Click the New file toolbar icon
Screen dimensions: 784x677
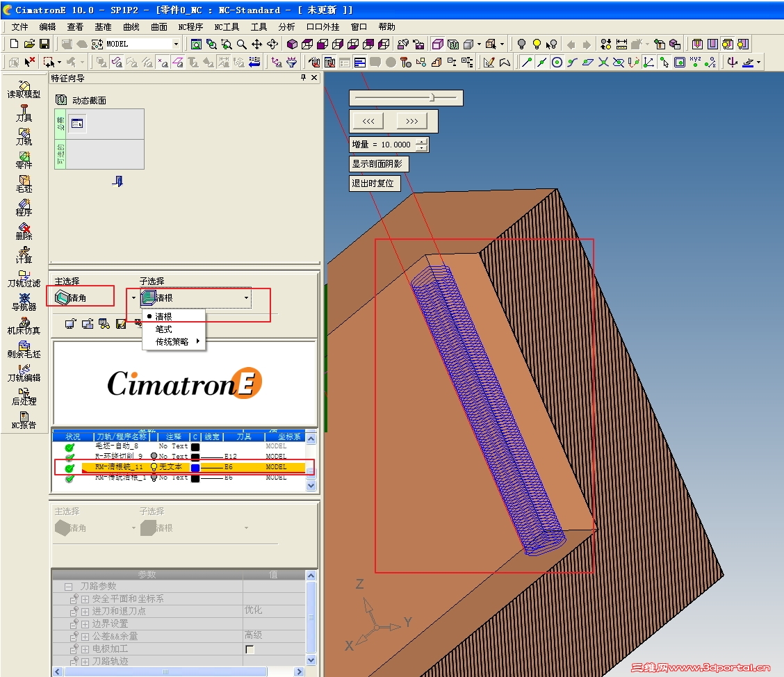coord(15,44)
